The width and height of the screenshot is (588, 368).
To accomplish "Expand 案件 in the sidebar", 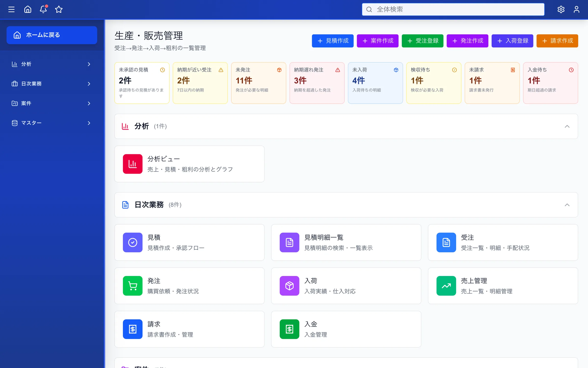I will tap(52, 103).
